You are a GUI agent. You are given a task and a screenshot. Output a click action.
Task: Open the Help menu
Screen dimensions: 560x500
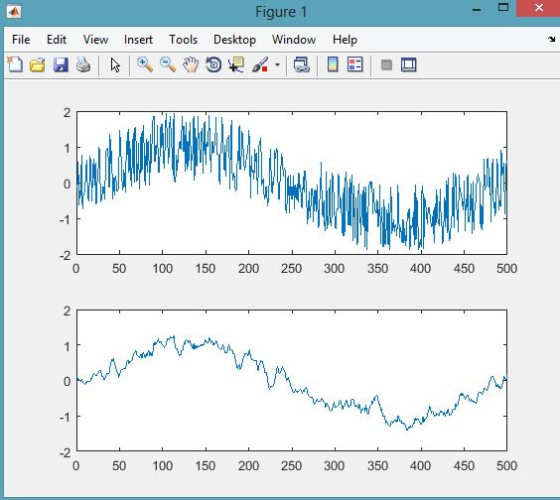click(345, 39)
